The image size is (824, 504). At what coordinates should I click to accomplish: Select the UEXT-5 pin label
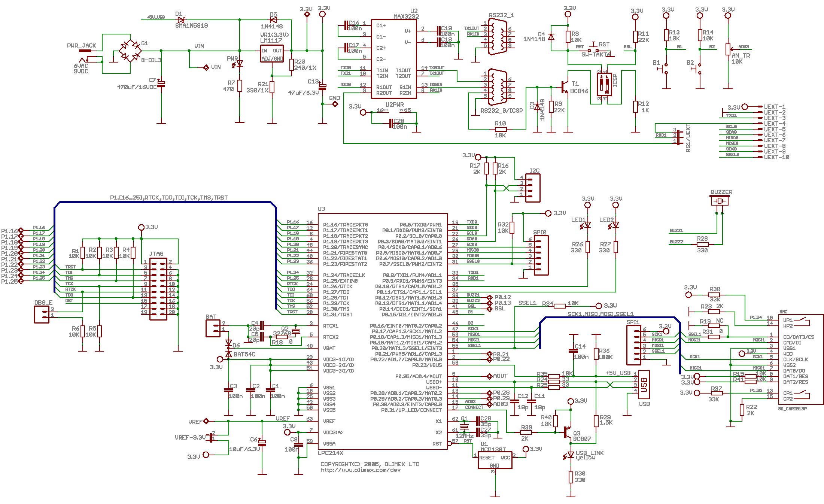click(775, 129)
